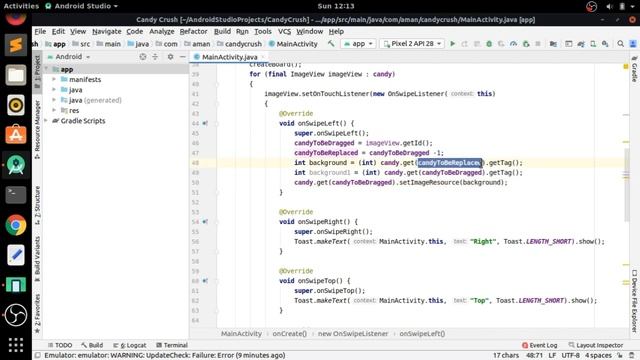This screenshot has width=640, height=360.
Task: Open Project pane settings gear
Action: [171, 57]
